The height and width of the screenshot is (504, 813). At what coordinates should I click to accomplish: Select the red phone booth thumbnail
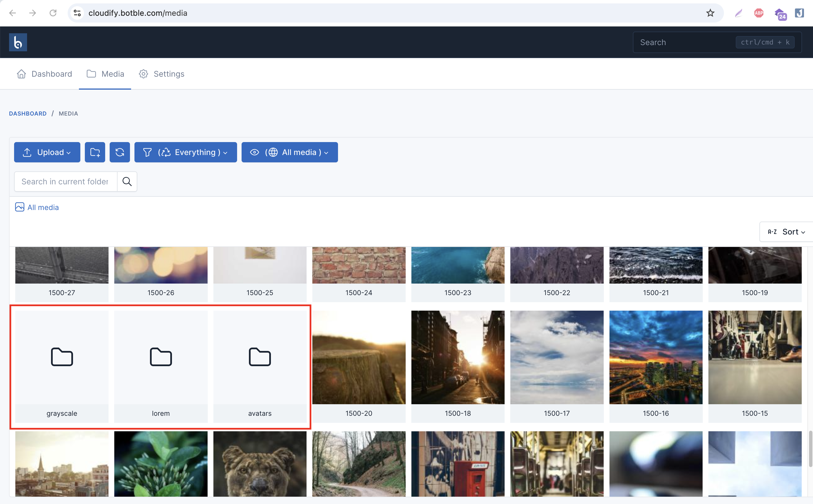(x=458, y=464)
